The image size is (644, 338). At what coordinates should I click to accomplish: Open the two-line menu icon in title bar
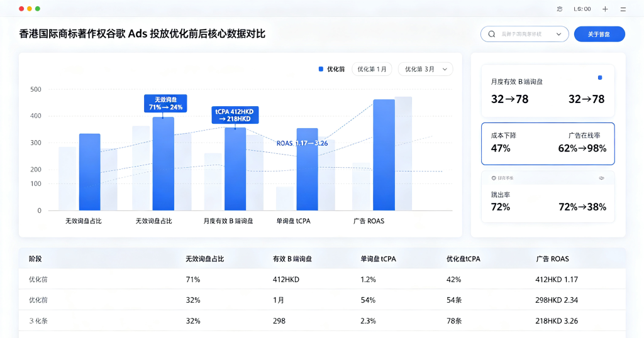click(x=623, y=9)
